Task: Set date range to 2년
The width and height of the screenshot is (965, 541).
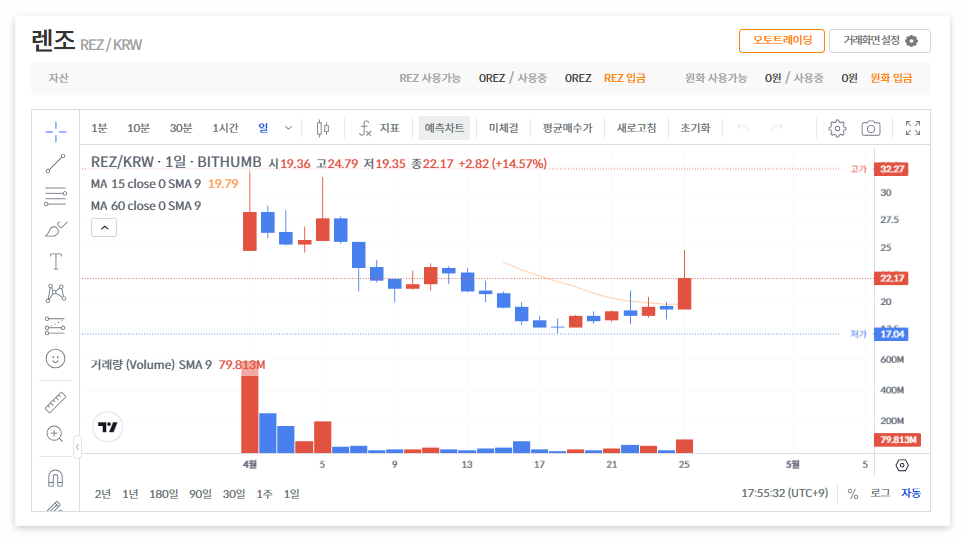Action: (103, 494)
